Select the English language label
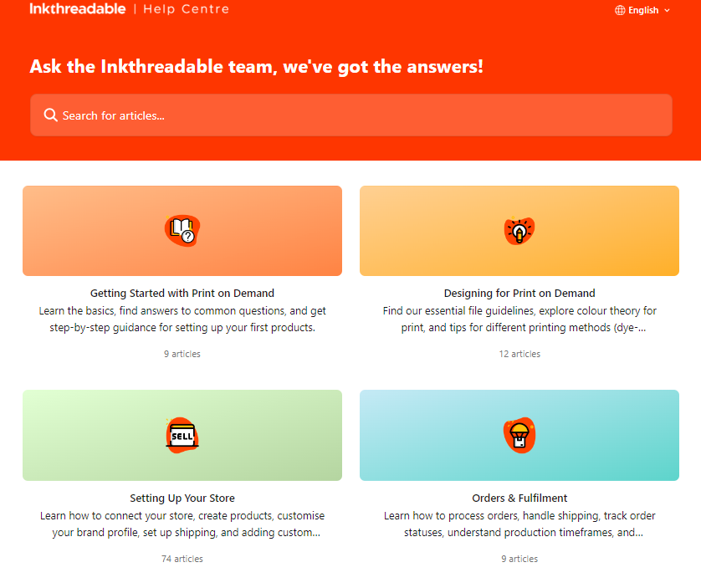This screenshot has height=588, width=701. [643, 10]
